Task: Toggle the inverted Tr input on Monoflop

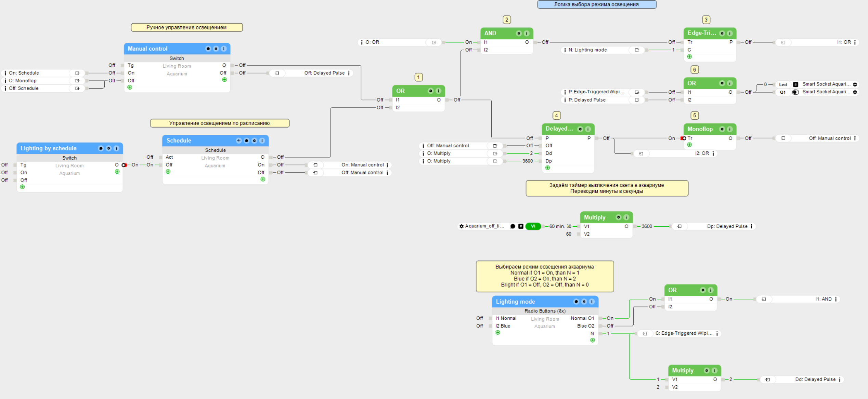Action: coord(684,138)
